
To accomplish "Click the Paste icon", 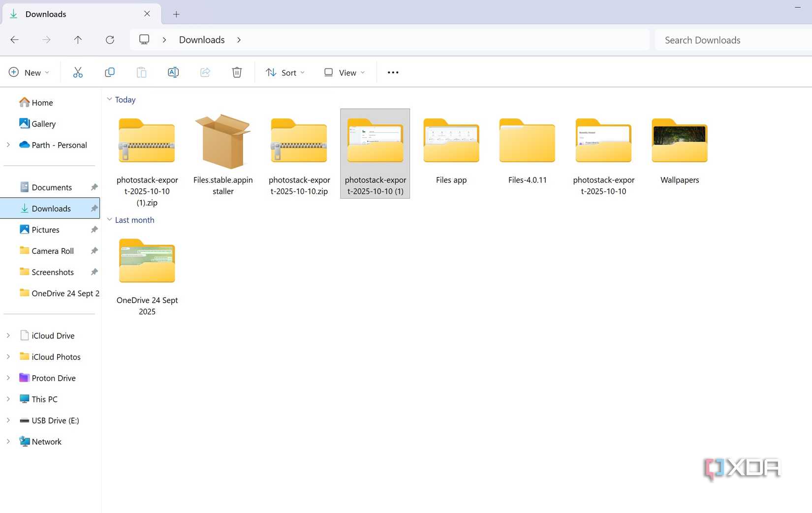I will tap(141, 72).
